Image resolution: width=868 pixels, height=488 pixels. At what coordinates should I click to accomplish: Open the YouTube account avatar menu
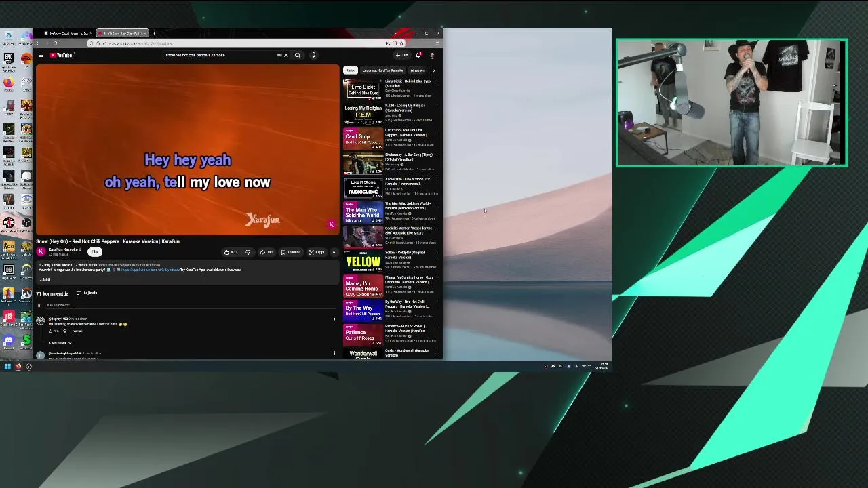[432, 55]
